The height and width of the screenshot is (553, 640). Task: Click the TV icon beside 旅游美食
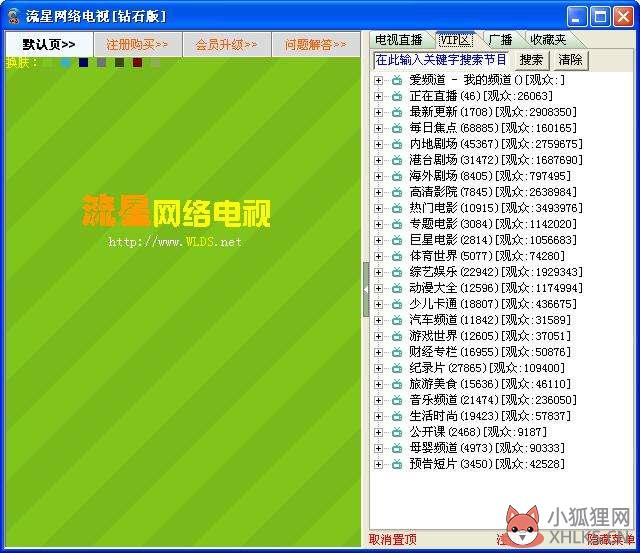coord(397,384)
